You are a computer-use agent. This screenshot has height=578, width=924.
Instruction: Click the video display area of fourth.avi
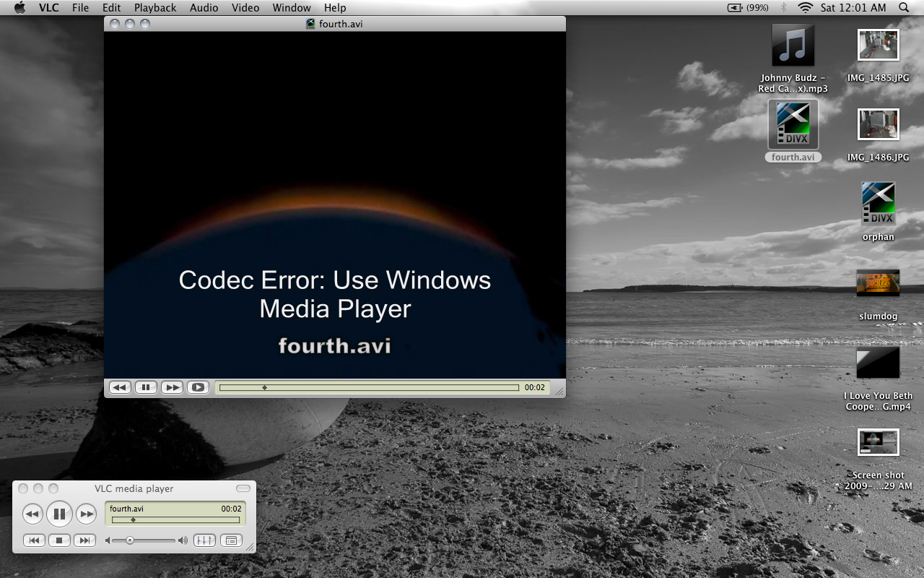[335, 204]
